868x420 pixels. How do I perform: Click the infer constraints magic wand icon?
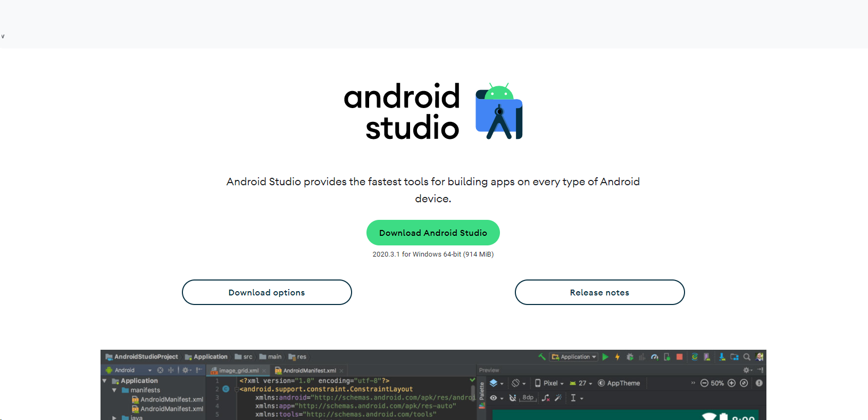tap(558, 398)
